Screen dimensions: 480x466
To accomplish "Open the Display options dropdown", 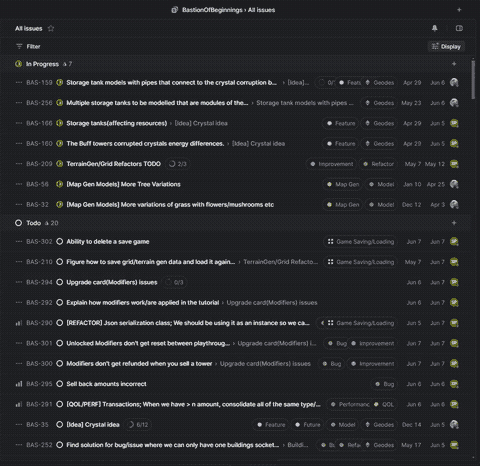I will [446, 46].
